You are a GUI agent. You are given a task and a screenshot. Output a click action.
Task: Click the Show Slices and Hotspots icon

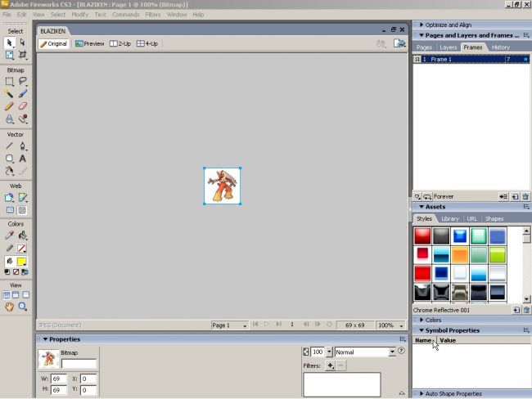pyautogui.click(x=22, y=210)
